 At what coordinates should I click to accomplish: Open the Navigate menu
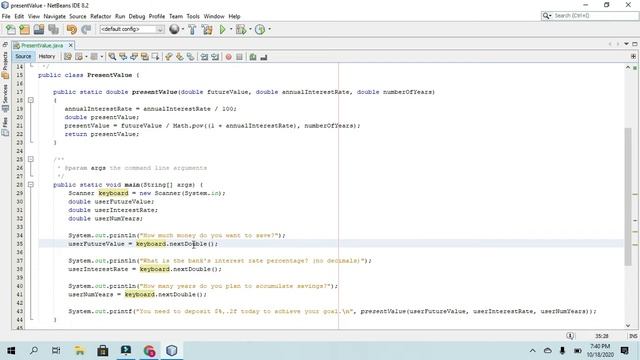55,16
